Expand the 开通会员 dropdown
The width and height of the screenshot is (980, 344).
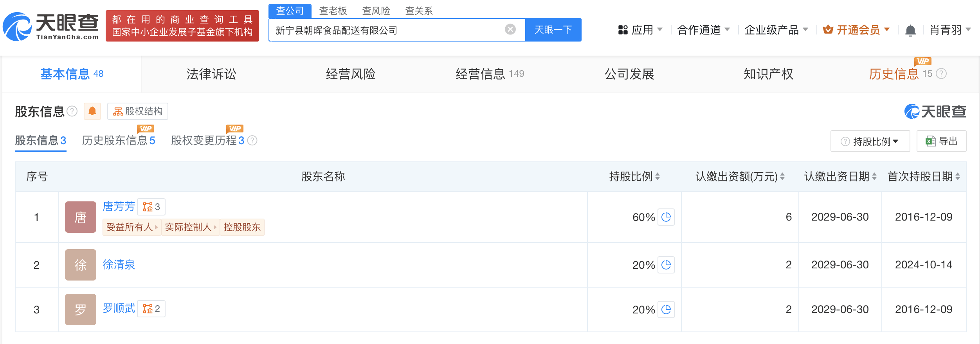[x=856, y=30]
